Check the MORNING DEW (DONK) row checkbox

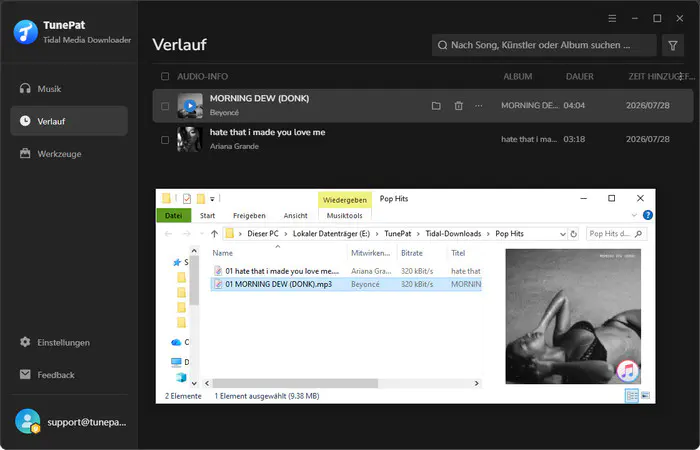coord(165,106)
